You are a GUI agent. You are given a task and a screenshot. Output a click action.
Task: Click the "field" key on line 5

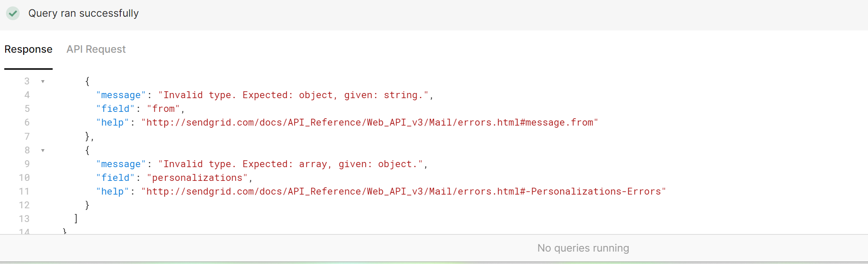tap(115, 109)
